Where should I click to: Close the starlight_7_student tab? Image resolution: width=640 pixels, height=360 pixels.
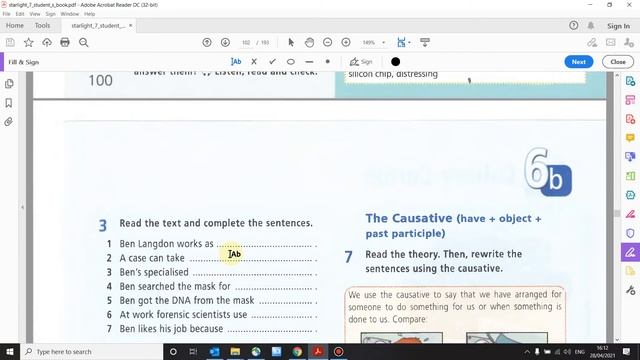click(131, 25)
